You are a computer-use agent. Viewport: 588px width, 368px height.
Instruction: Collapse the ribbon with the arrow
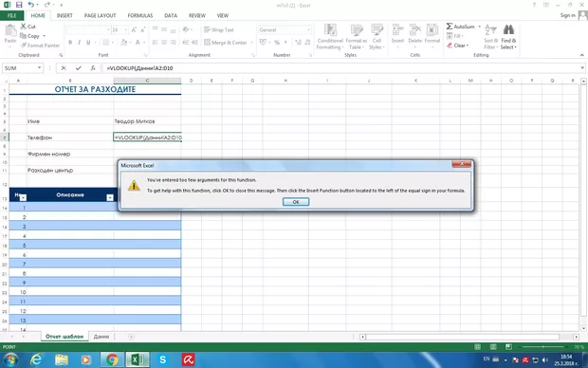pyautogui.click(x=581, y=55)
